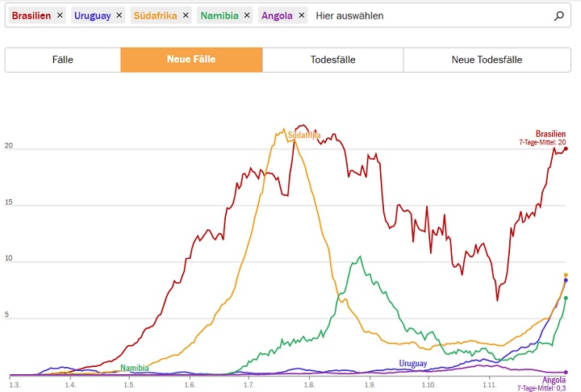
Task: Click the Brasilien line end-point dot
Action: [566, 148]
